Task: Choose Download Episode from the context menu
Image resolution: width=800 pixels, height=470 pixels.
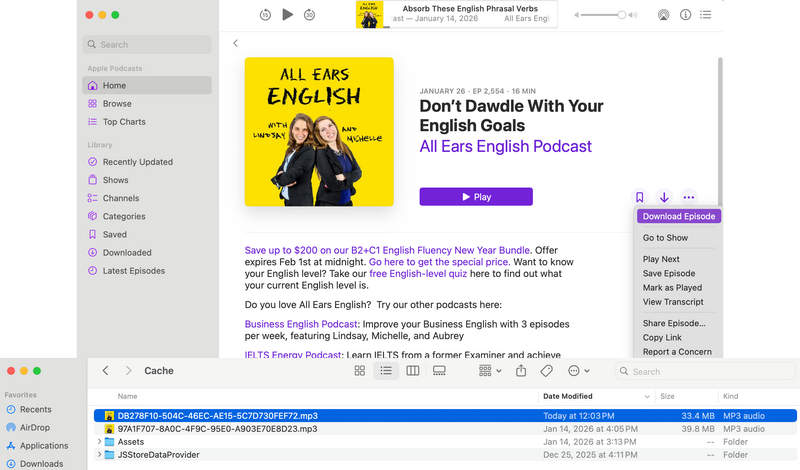Action: (679, 216)
